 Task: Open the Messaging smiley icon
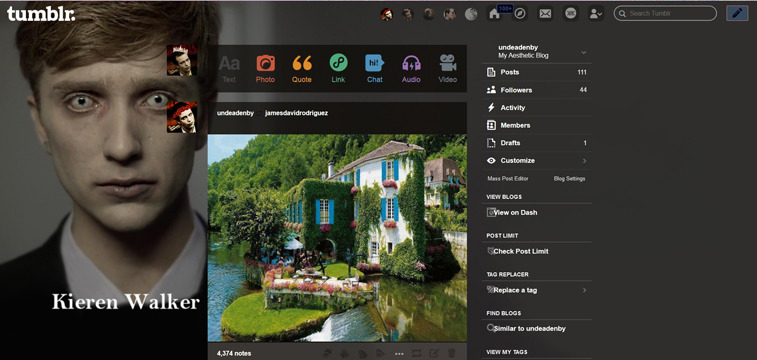[x=571, y=14]
